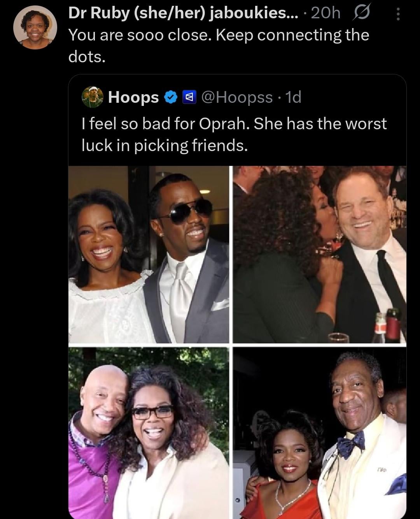Click the 20h timestamp on the post

point(325,14)
